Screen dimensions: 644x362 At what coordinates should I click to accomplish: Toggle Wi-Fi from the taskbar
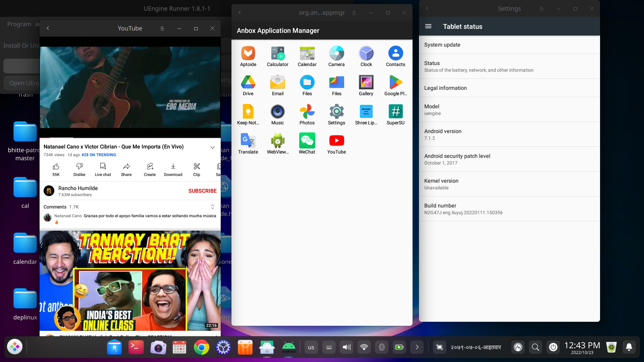365,347
